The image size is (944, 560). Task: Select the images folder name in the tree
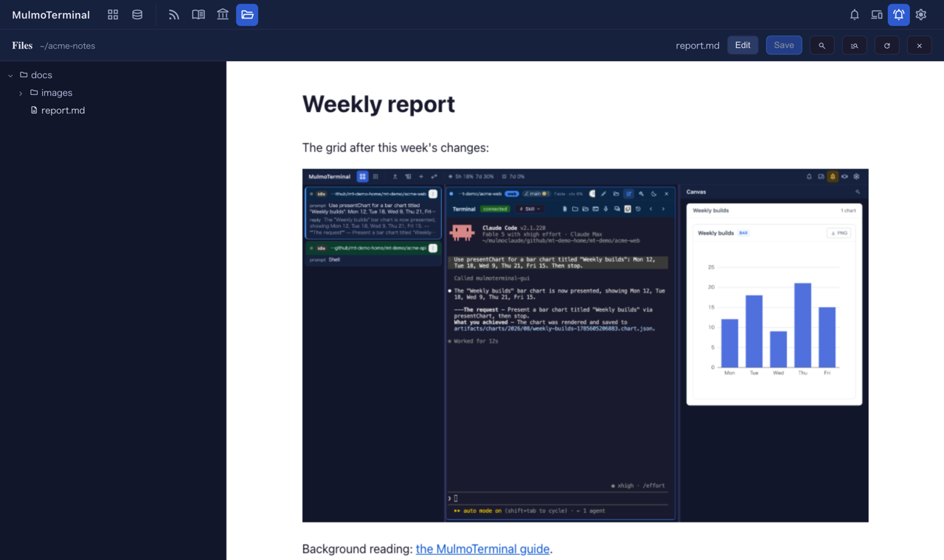coord(57,93)
